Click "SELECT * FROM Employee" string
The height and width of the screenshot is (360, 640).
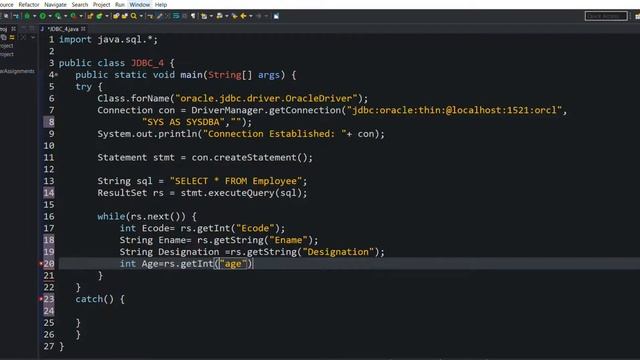236,181
